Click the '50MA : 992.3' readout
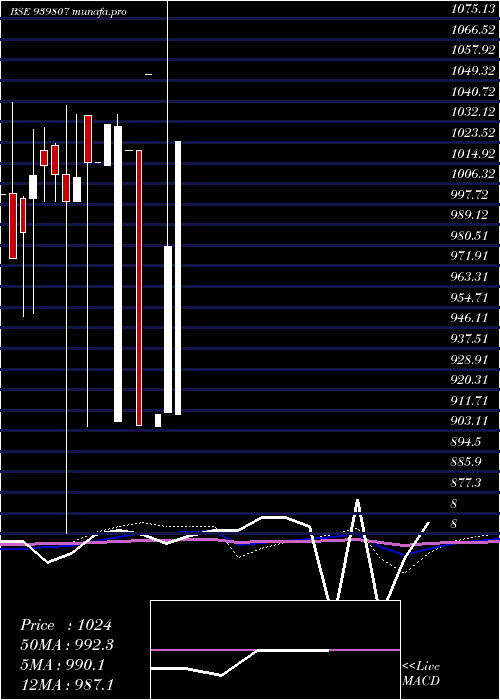The width and height of the screenshot is (500, 700). pos(67,645)
